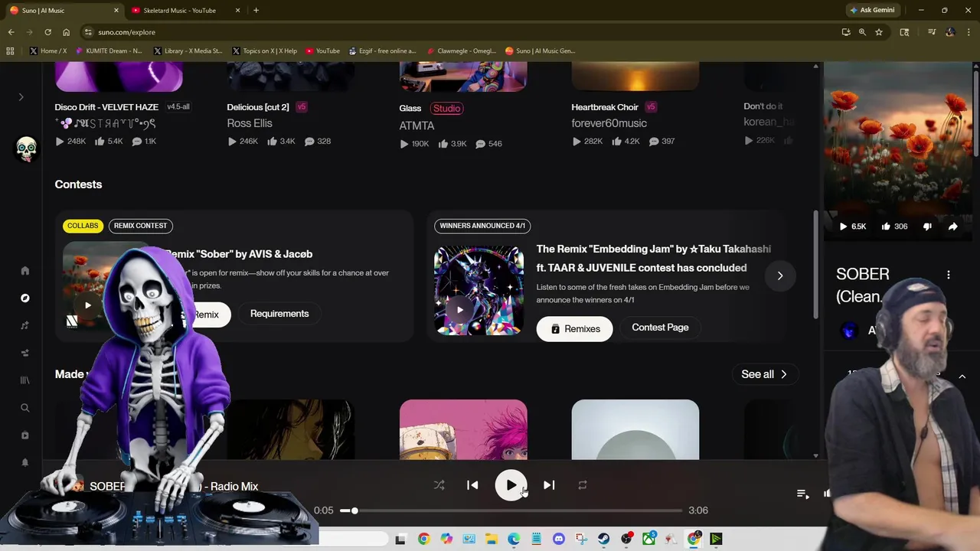Open the Contest Page link
980x551 pixels.
click(660, 328)
